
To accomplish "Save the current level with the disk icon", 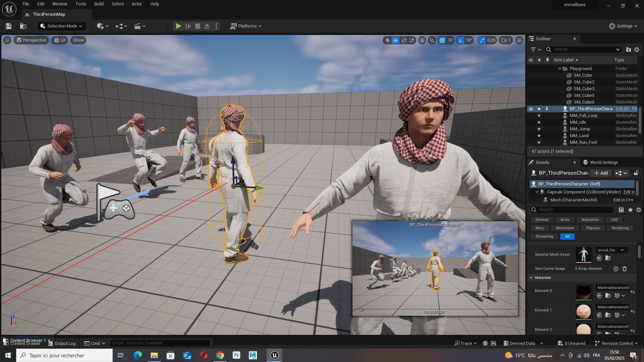I will coord(9,26).
